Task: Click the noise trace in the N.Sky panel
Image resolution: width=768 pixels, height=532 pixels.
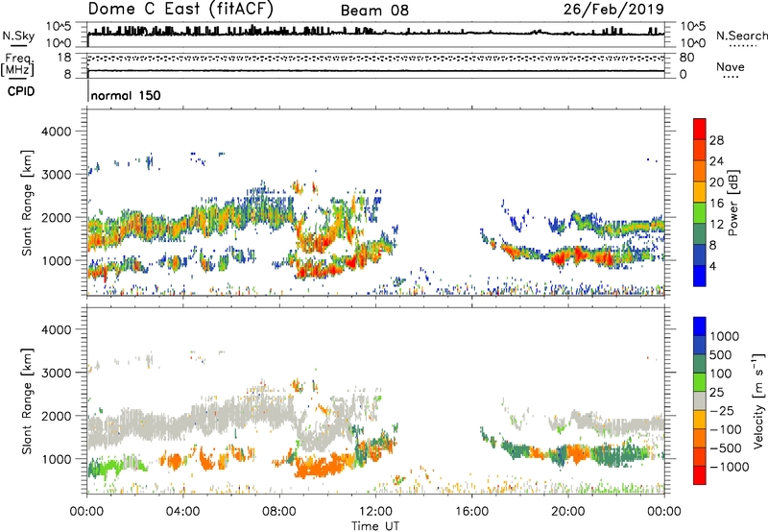Action: (375, 34)
